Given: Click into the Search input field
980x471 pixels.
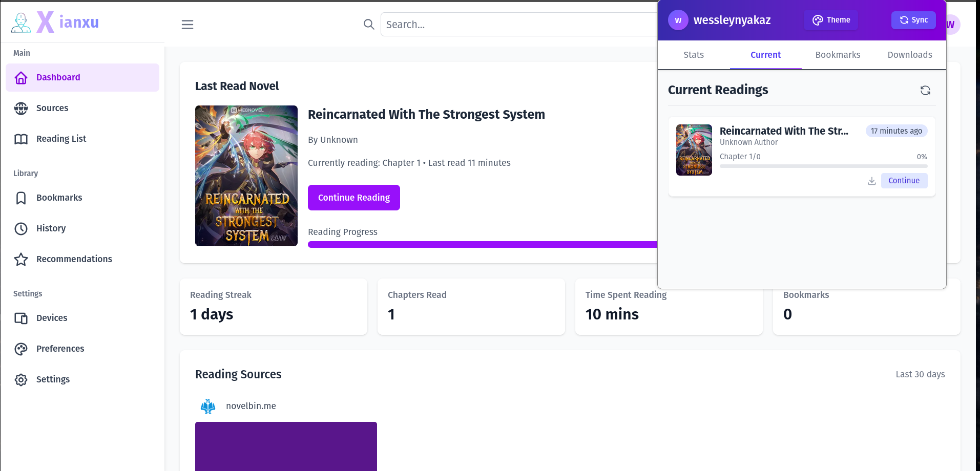Looking at the screenshot, I should (x=518, y=24).
